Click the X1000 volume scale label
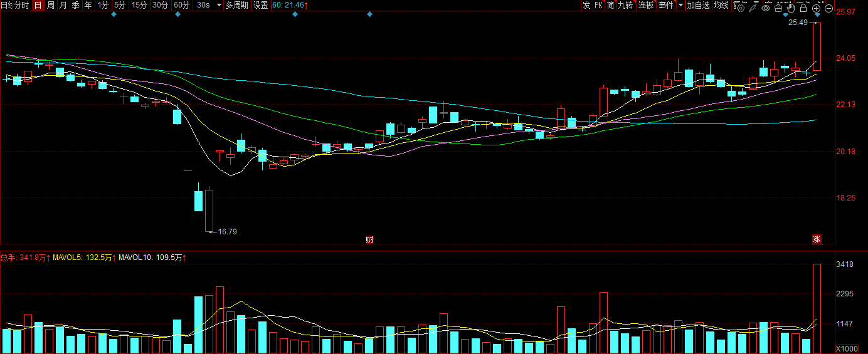The height and width of the screenshot is (354, 868). click(x=845, y=348)
